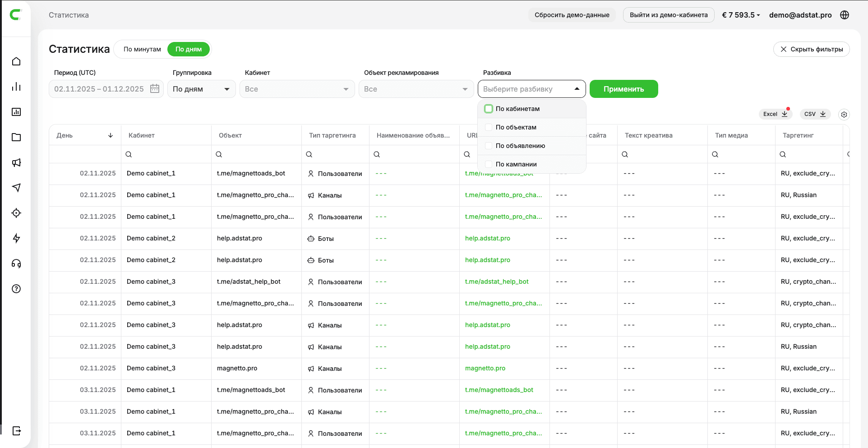The height and width of the screenshot is (448, 868).
Task: Click the logout icon at sidebar bottom
Action: click(x=16, y=430)
